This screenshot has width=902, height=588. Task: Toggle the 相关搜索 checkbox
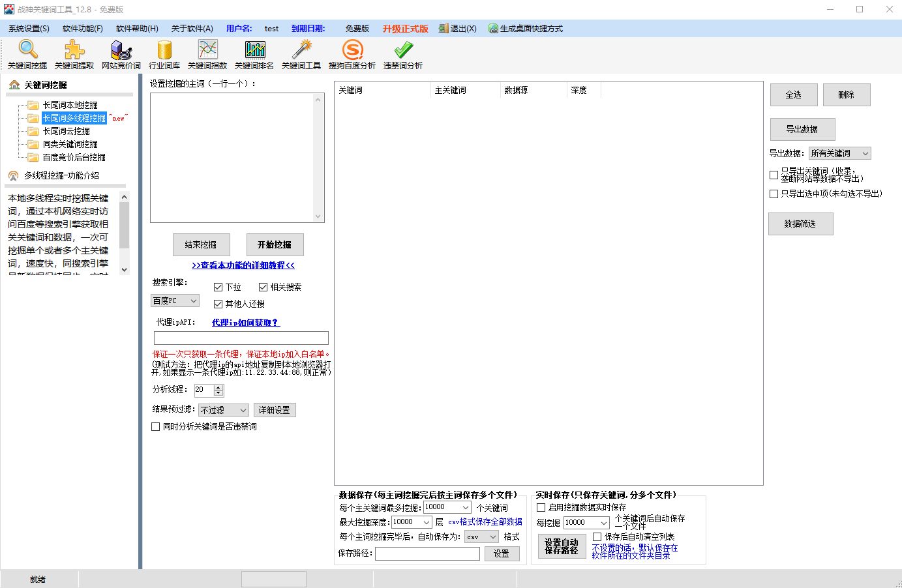[263, 287]
